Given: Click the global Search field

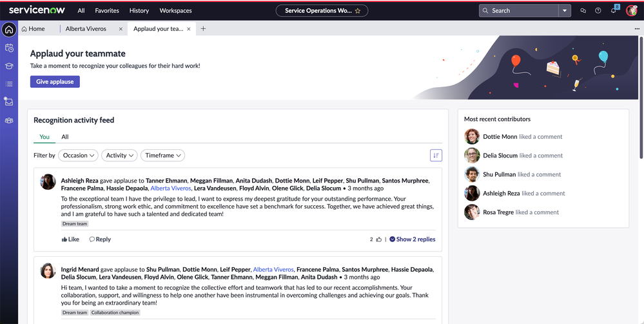Looking at the screenshot, I should click(518, 11).
